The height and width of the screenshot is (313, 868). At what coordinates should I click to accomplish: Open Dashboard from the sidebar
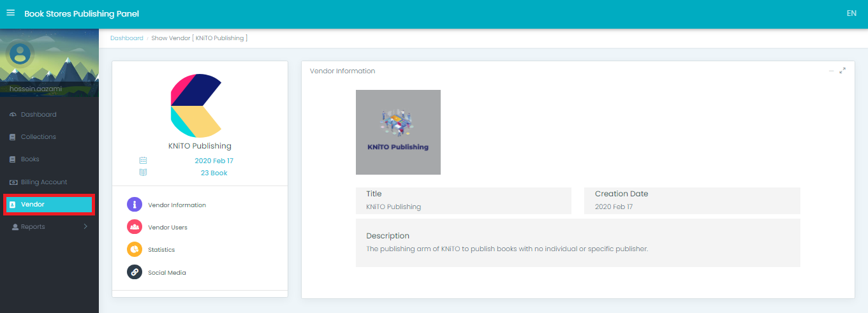(x=38, y=115)
